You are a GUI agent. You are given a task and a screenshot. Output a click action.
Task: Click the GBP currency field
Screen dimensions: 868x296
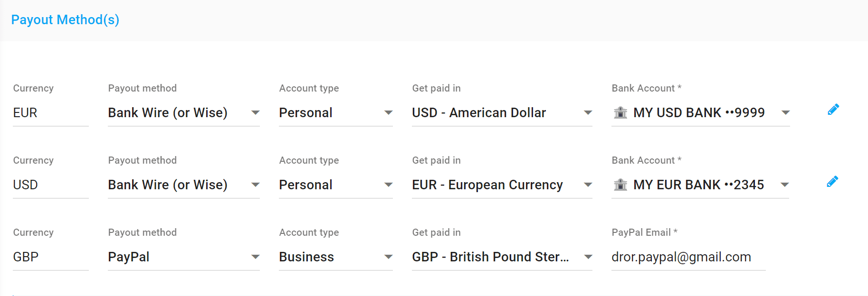pyautogui.click(x=51, y=257)
